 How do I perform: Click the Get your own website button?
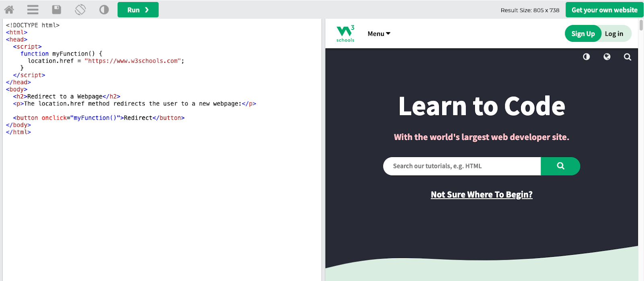coord(604,10)
